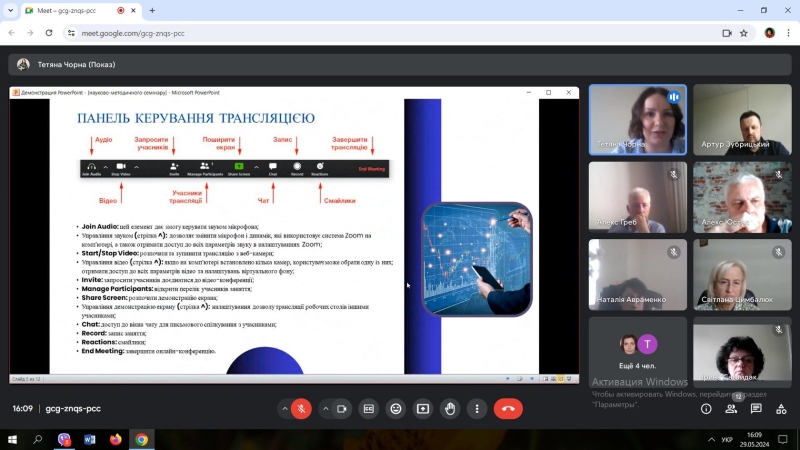Open the 'Ещё 4 чел.' participants tile
Image resolution: width=800 pixels, height=450 pixels.
[638, 353]
